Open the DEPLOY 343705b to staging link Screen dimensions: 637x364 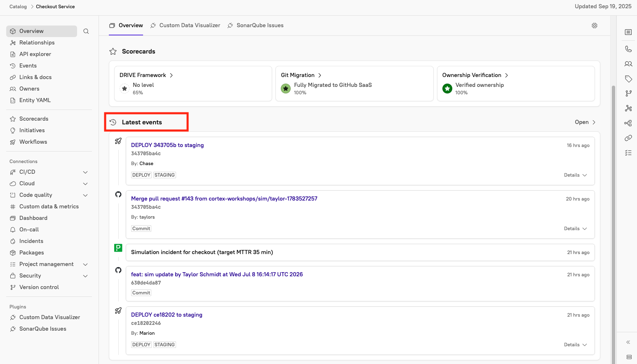(x=167, y=145)
